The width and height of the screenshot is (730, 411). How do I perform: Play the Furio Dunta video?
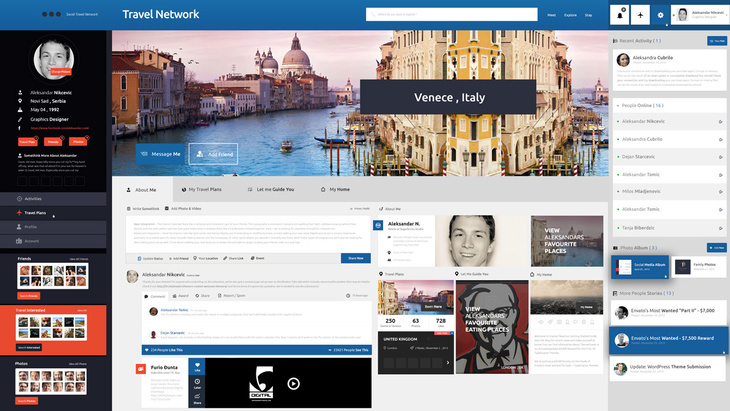click(293, 384)
